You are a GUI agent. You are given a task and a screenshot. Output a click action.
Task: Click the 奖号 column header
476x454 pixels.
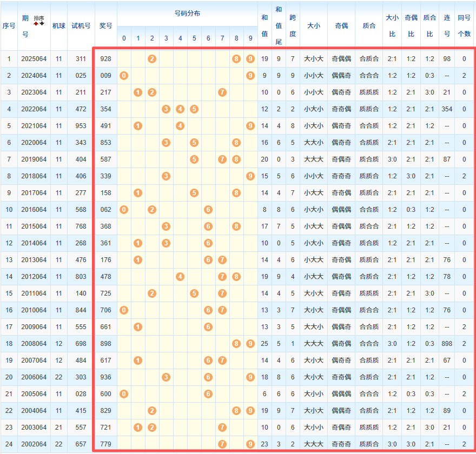coord(106,25)
